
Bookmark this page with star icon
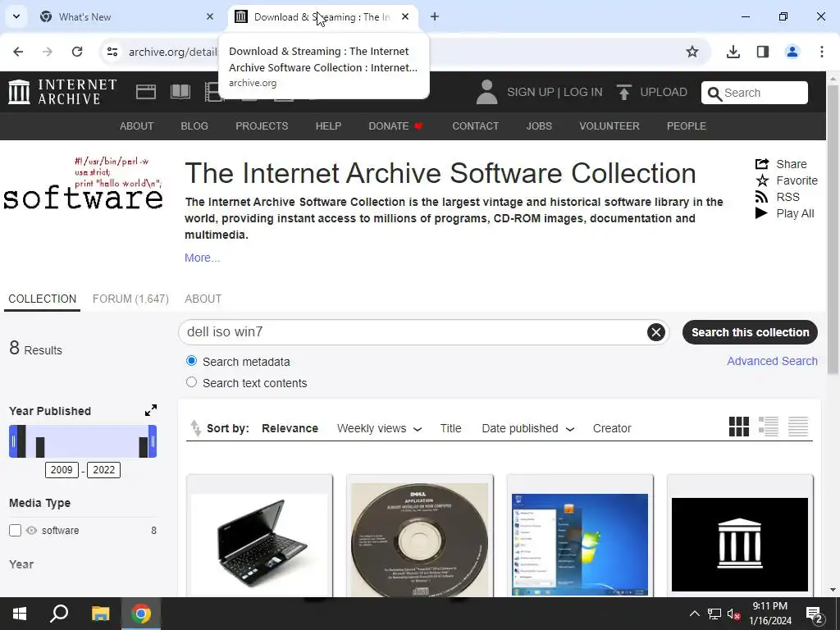(692, 52)
